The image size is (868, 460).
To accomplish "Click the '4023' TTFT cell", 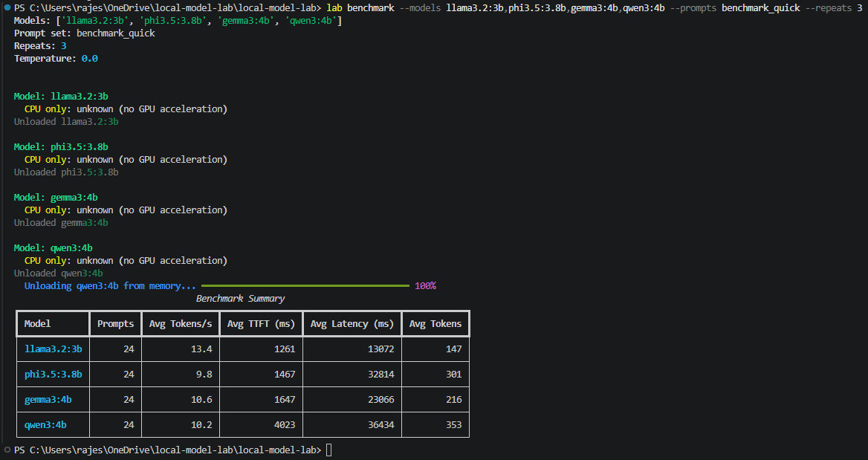I will point(285,425).
